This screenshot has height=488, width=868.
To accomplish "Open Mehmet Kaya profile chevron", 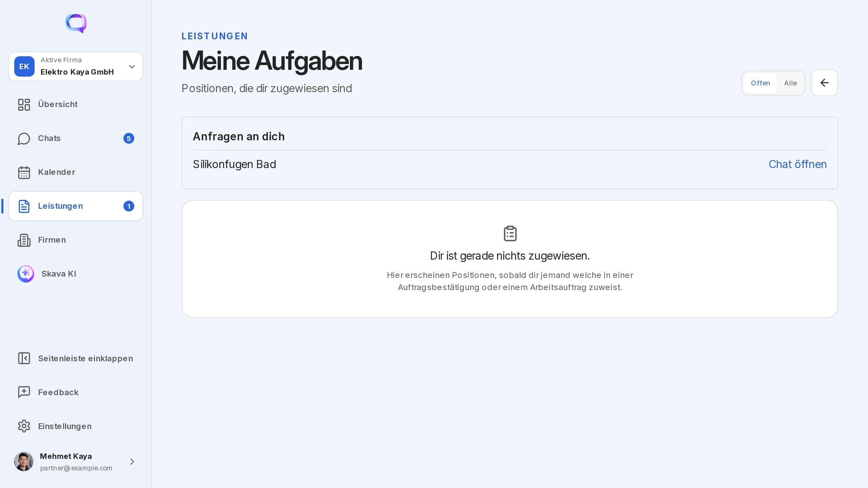I will pyautogui.click(x=132, y=462).
